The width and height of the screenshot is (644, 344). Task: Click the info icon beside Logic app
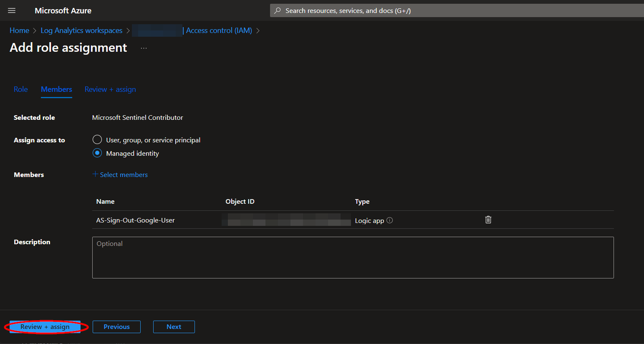point(390,220)
